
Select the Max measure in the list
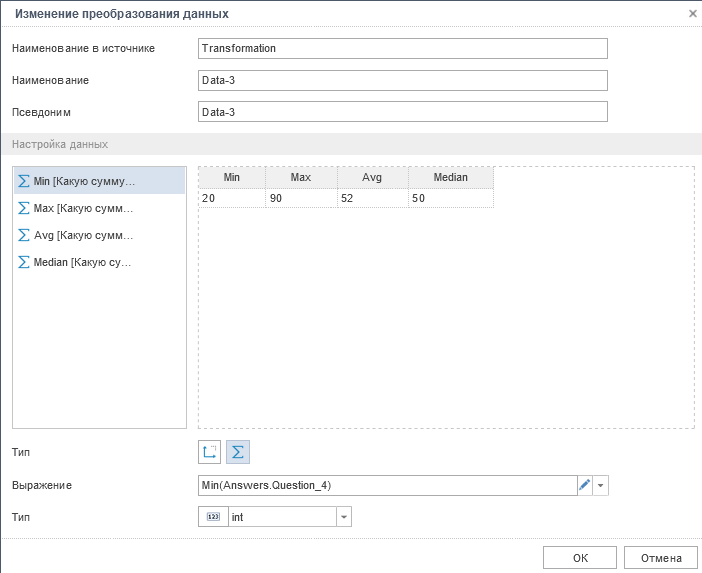82,208
